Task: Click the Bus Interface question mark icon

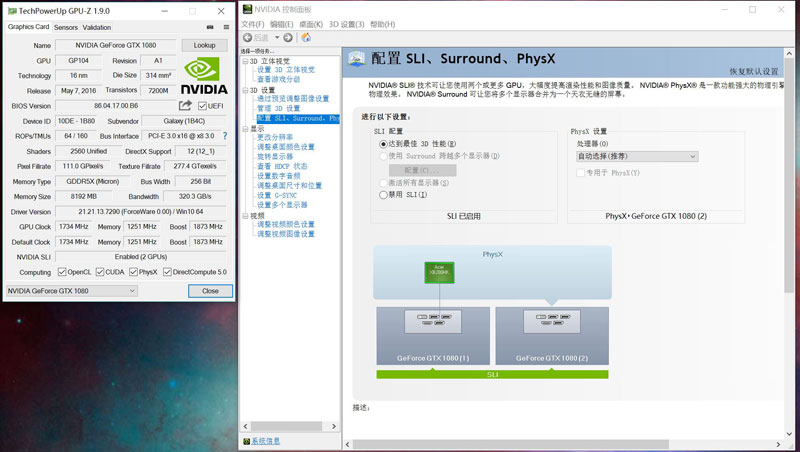Action: pos(225,136)
